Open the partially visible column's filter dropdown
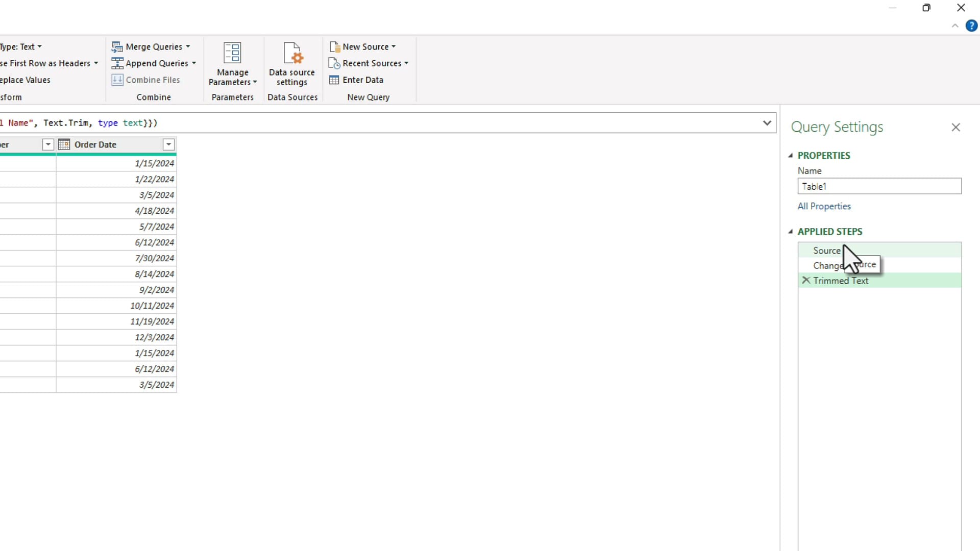This screenshot has height=551, width=980. pos(48,144)
